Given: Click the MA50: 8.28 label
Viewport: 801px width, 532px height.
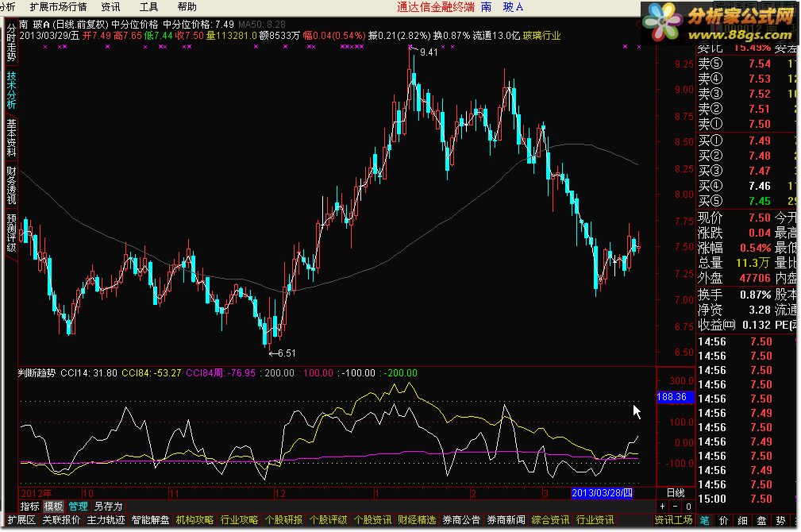Looking at the screenshot, I should (x=261, y=25).
